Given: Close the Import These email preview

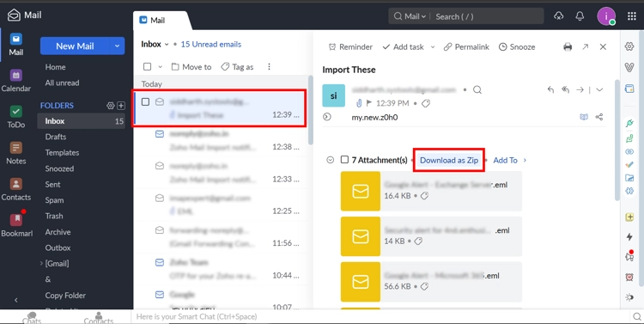Looking at the screenshot, I should click(603, 47).
